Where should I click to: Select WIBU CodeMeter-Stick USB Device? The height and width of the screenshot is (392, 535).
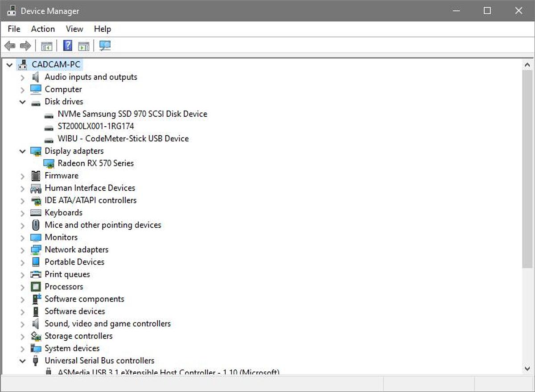tap(123, 139)
